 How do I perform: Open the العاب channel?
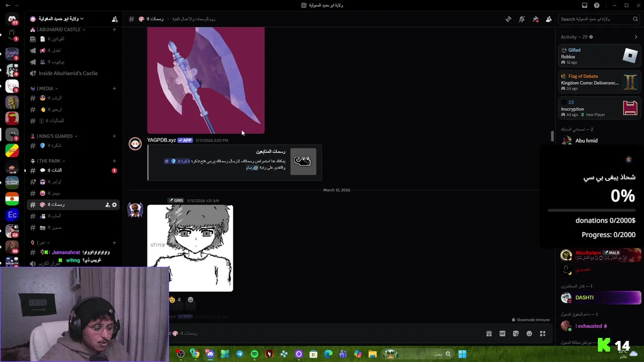point(73,216)
